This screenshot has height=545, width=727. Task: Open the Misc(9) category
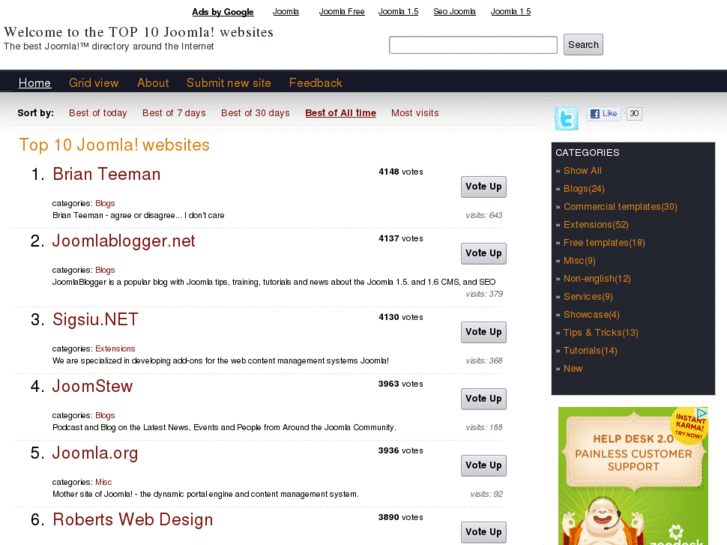click(x=579, y=261)
